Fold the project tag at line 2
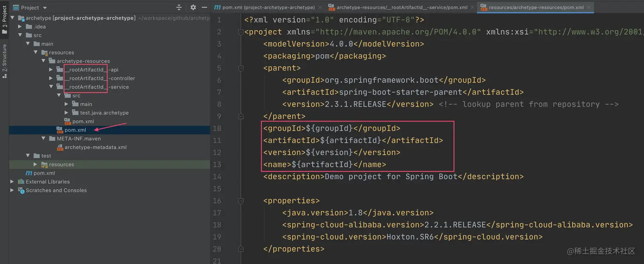Image resolution: width=644 pixels, height=264 pixels. 241,32
